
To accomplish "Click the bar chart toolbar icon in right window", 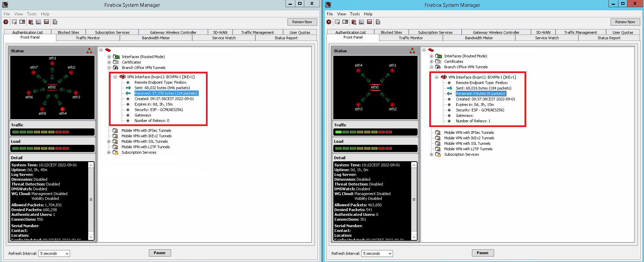I will 369,22.
